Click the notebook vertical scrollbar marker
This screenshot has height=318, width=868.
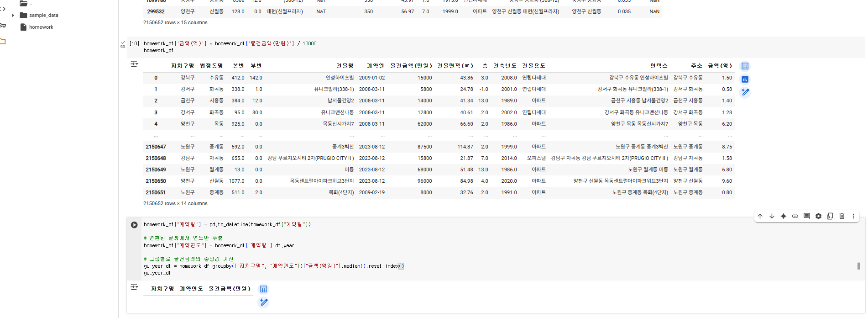858,266
